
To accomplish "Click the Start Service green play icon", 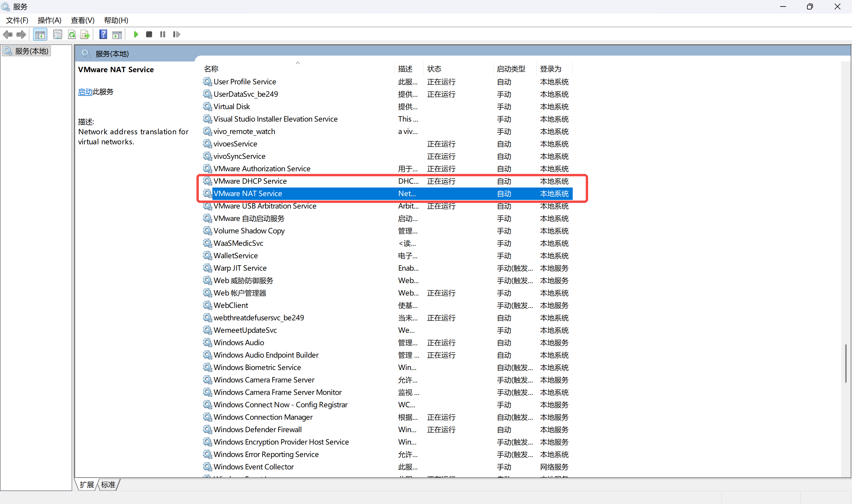I will coord(136,34).
